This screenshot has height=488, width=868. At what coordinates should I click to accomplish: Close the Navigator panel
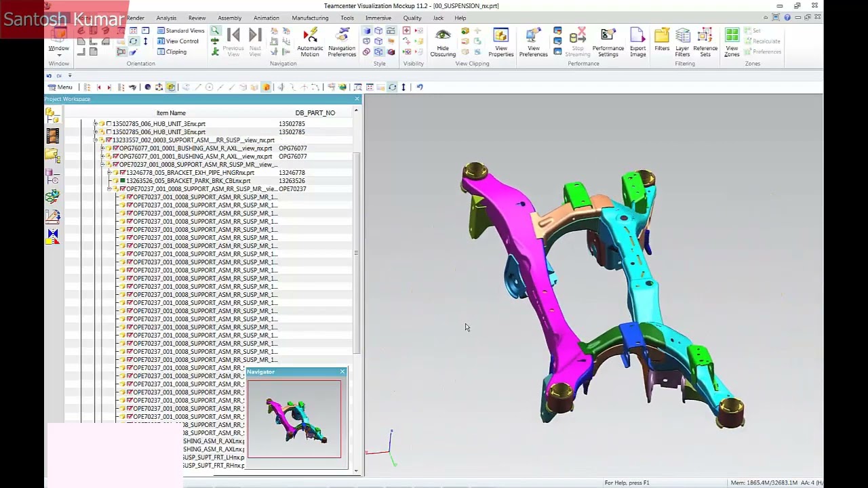click(x=342, y=371)
